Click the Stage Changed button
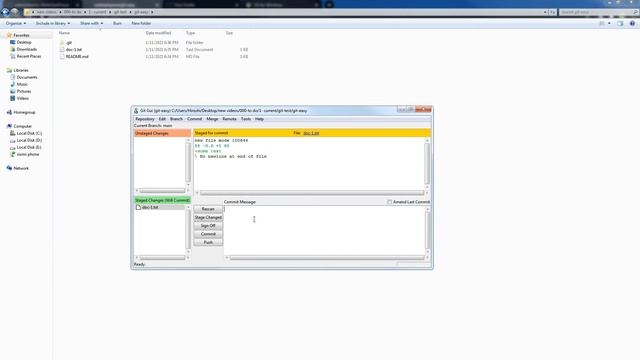 (208, 218)
